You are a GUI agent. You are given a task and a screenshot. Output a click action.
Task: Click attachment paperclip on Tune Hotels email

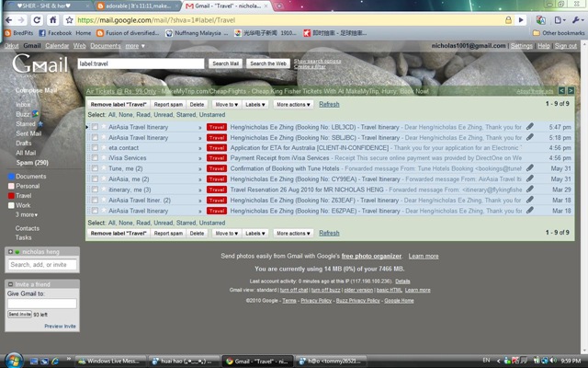point(529,168)
